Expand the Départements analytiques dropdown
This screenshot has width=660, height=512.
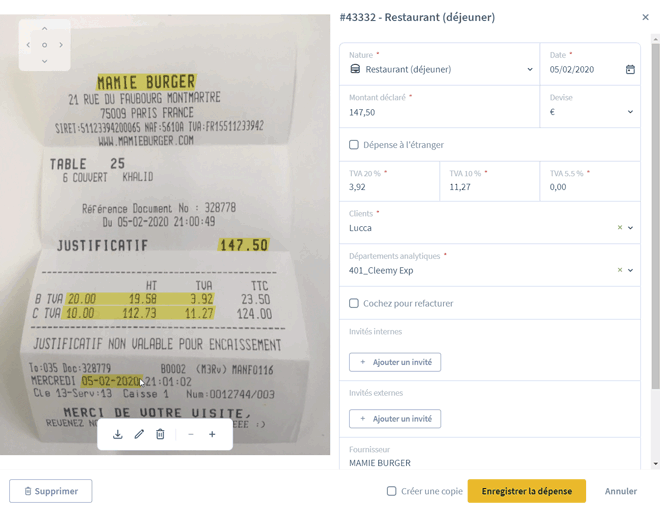click(630, 270)
